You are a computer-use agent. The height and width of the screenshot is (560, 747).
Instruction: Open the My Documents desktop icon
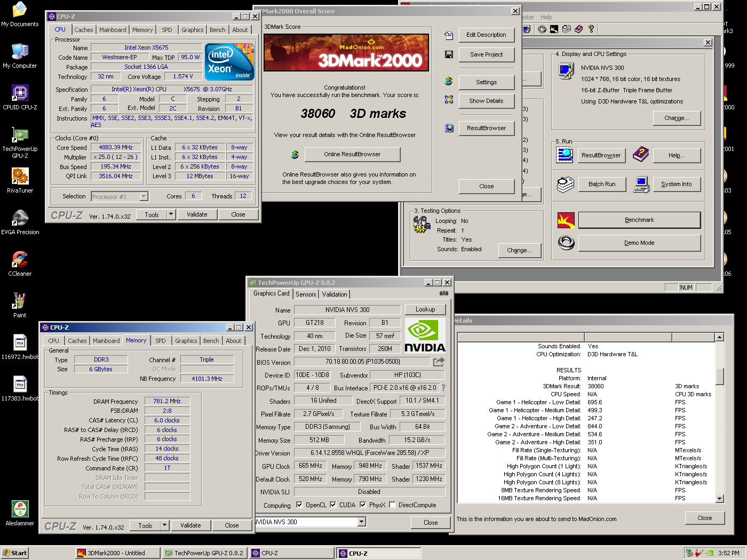[20, 14]
